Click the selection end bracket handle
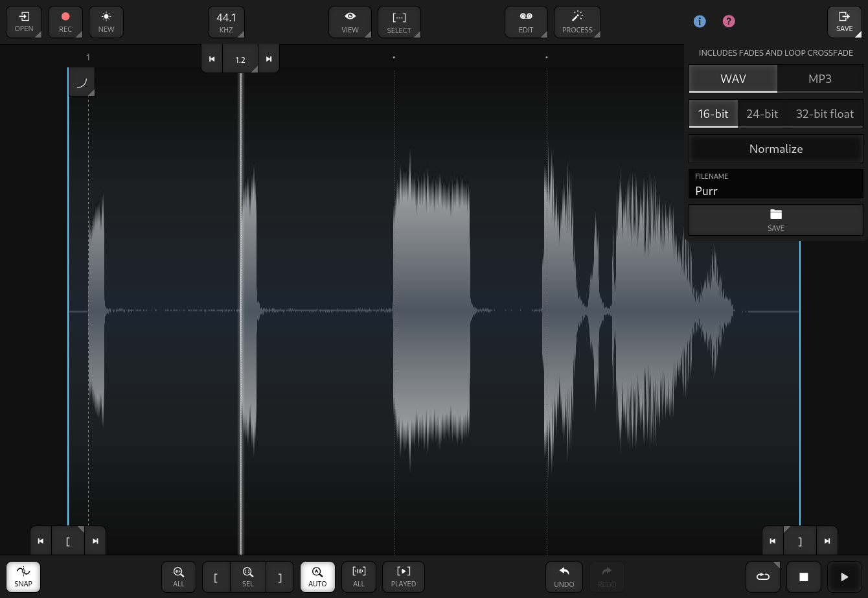Screen dimensions: 868x598 (800, 541)
